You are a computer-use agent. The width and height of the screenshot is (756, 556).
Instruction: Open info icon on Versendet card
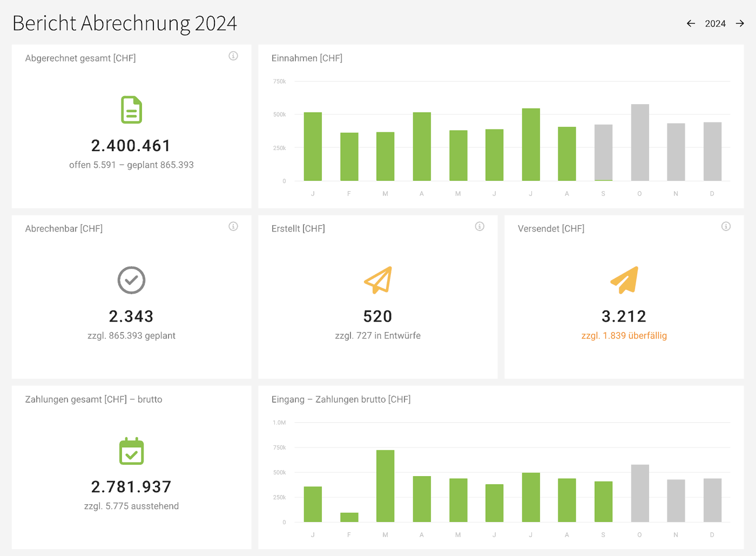click(x=726, y=226)
